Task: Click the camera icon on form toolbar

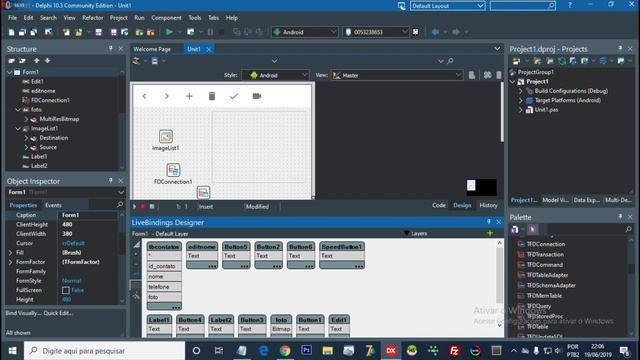Action: 257,96
